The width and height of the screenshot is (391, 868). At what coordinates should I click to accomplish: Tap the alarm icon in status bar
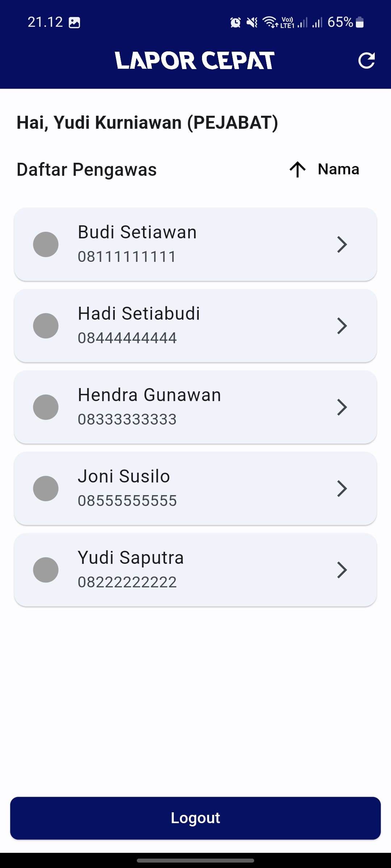point(235,22)
